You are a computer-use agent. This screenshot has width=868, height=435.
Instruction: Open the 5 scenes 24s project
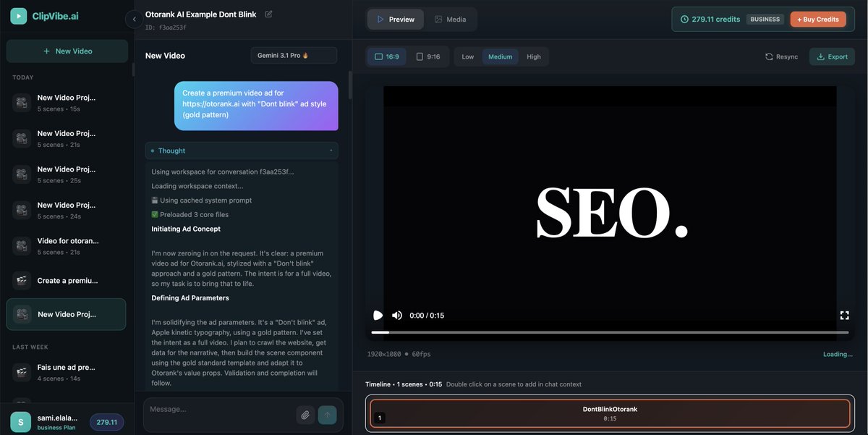[x=67, y=211]
